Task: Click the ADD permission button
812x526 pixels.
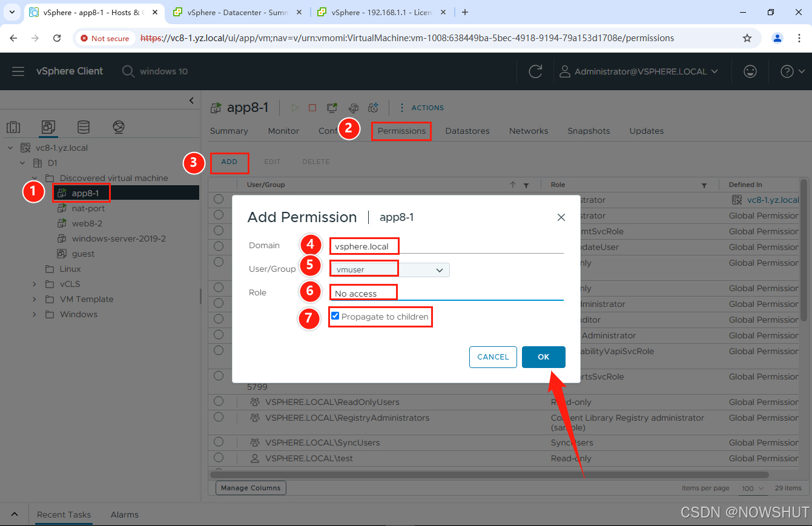Action: coord(229,162)
